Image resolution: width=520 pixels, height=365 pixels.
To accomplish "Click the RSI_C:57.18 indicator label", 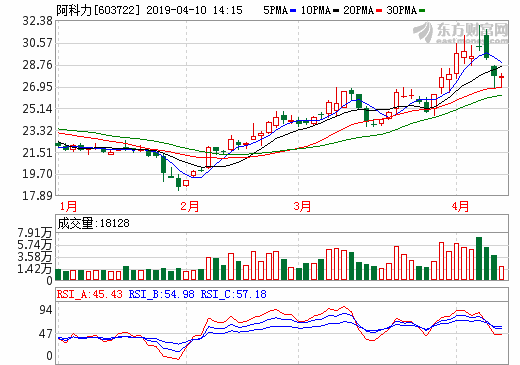I will [x=234, y=294].
